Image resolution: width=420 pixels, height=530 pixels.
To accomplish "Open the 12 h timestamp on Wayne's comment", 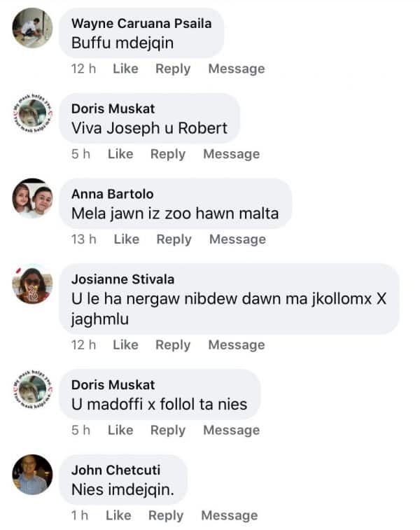I will (x=83, y=69).
